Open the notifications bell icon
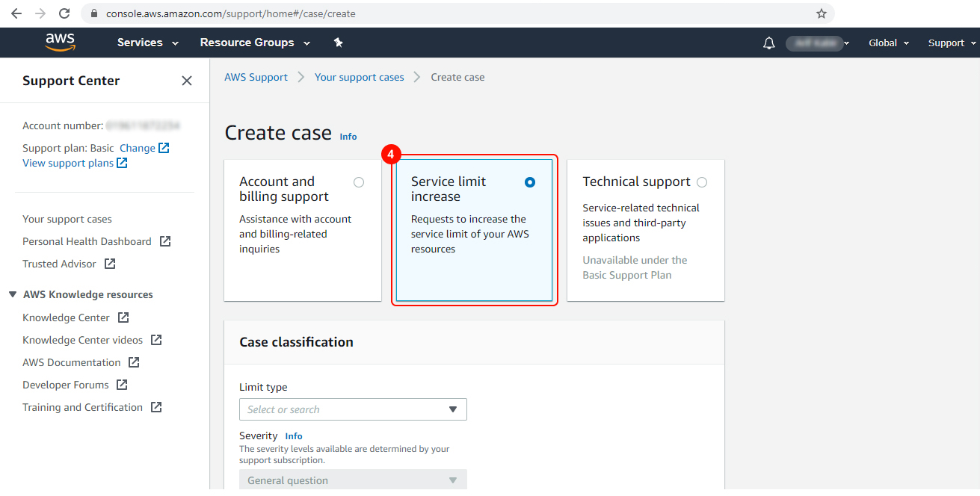This screenshot has height=496, width=980. [768, 43]
